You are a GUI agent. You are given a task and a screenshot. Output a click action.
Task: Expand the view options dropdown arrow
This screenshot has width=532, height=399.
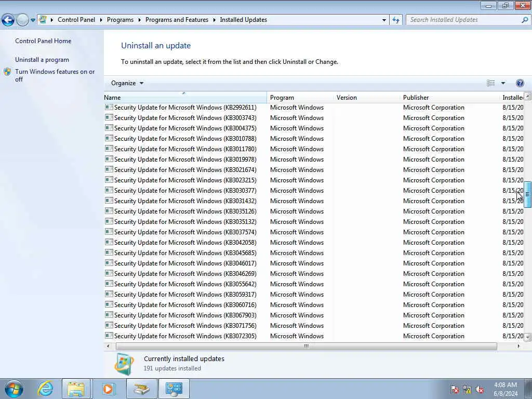(x=503, y=83)
